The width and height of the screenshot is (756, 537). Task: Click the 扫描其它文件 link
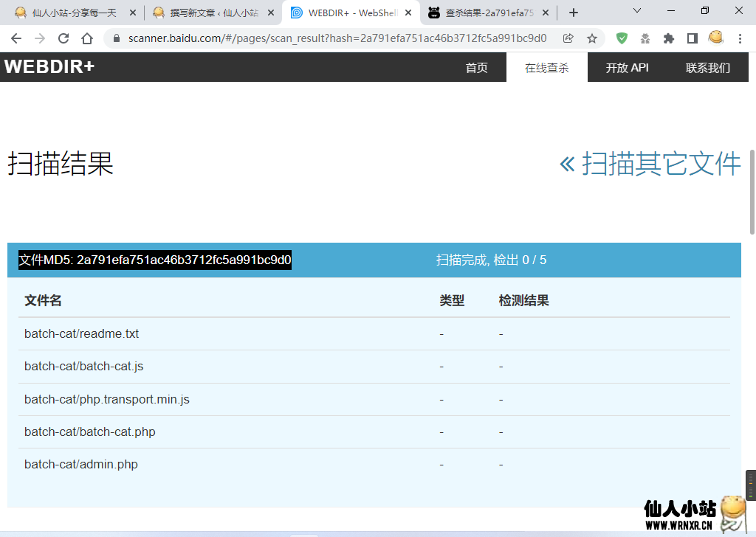pyautogui.click(x=650, y=164)
